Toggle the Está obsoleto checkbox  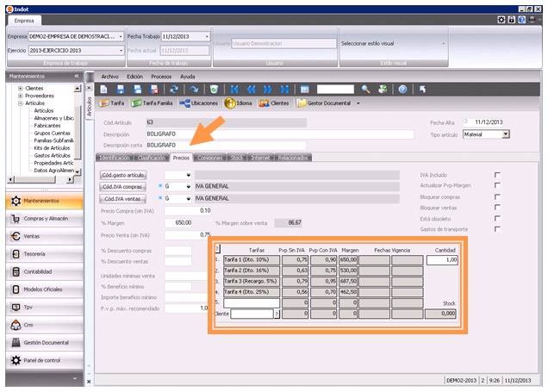tap(497, 219)
